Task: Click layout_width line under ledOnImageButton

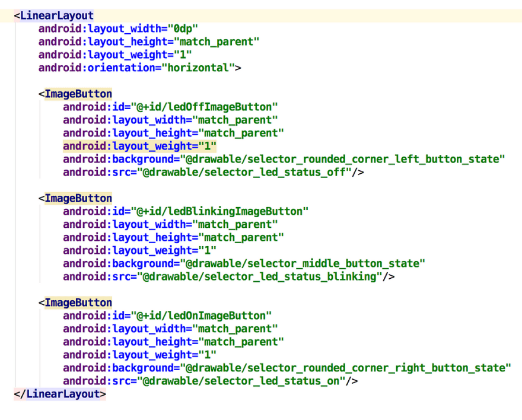Action: click(170, 329)
